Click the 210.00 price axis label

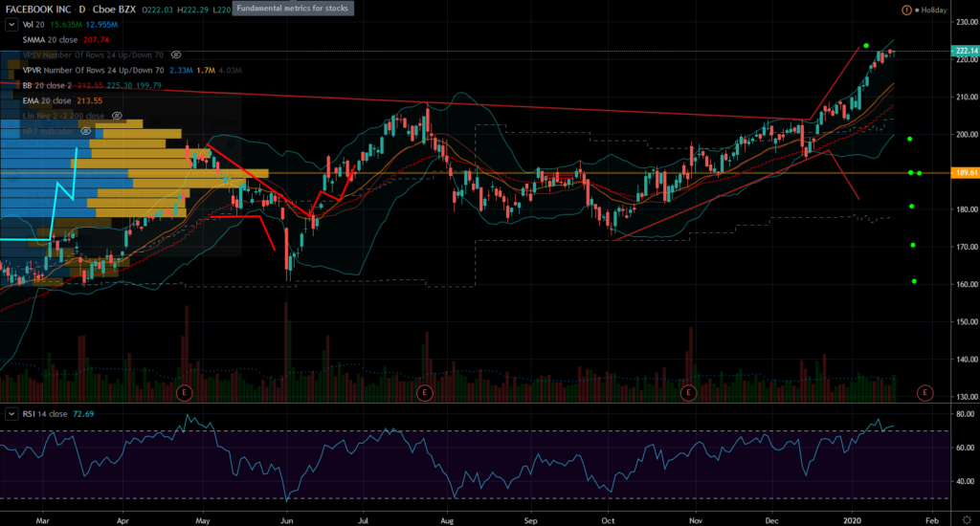pos(967,97)
